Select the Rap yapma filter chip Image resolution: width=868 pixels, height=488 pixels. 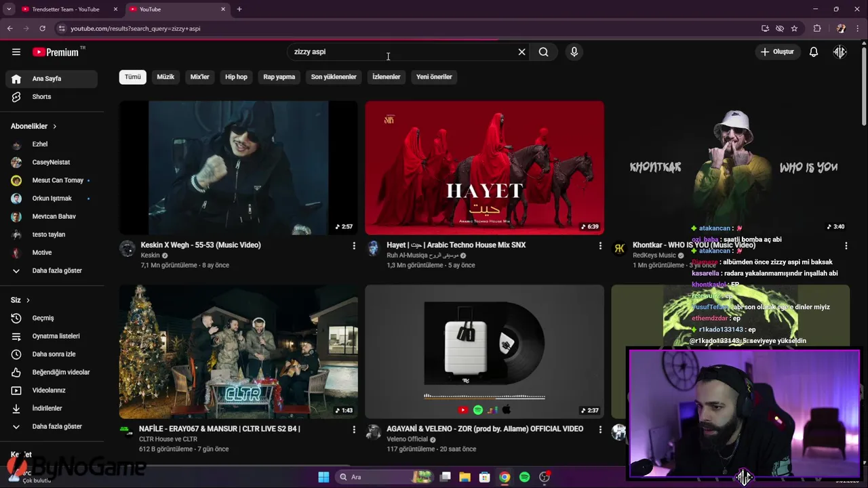click(279, 77)
